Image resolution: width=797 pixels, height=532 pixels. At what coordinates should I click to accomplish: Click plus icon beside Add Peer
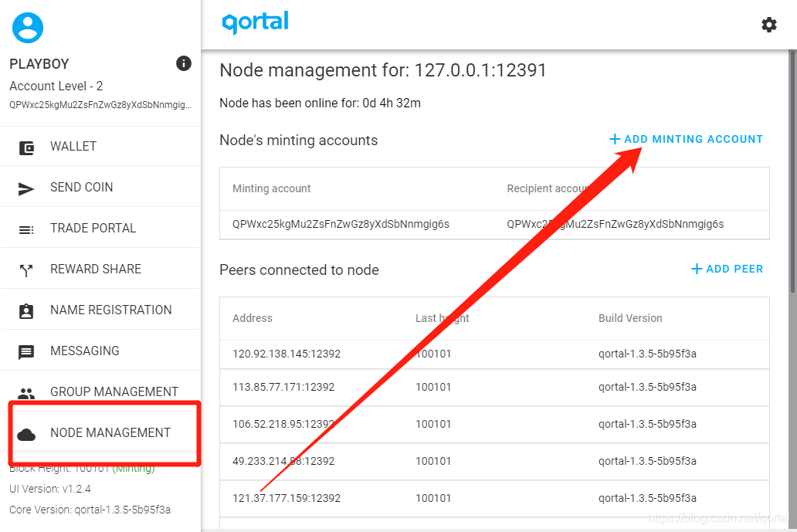697,269
